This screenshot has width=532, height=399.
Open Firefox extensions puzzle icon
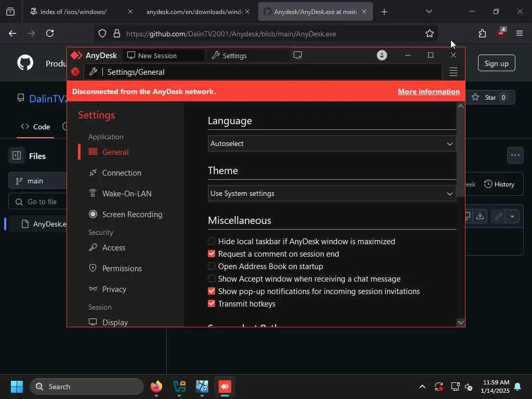pos(482,34)
